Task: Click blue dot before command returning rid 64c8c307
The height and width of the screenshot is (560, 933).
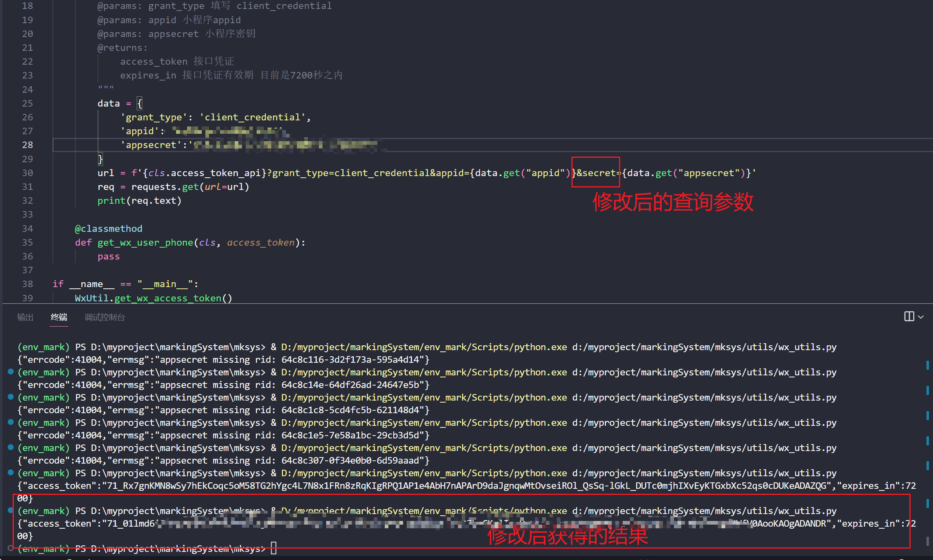Action: pos(11,447)
